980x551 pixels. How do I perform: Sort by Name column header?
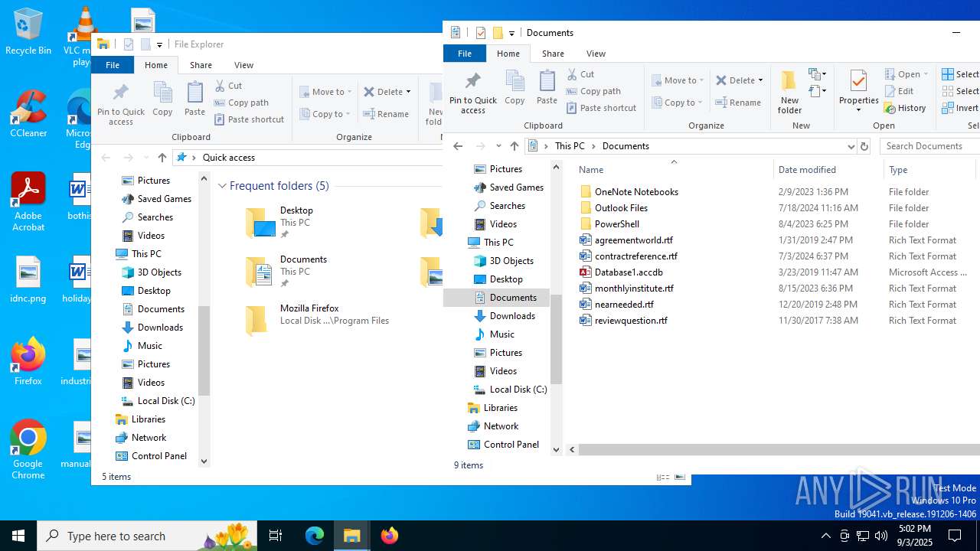(673, 169)
